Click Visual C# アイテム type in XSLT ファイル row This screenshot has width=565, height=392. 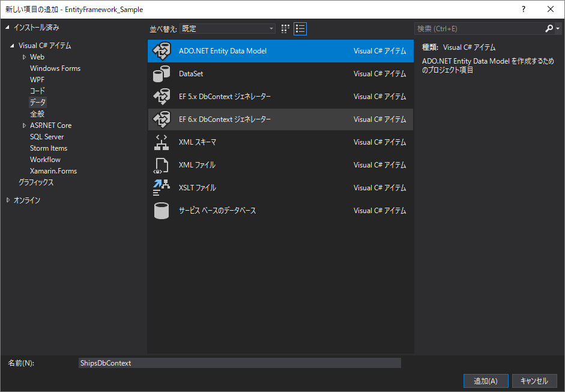point(380,188)
